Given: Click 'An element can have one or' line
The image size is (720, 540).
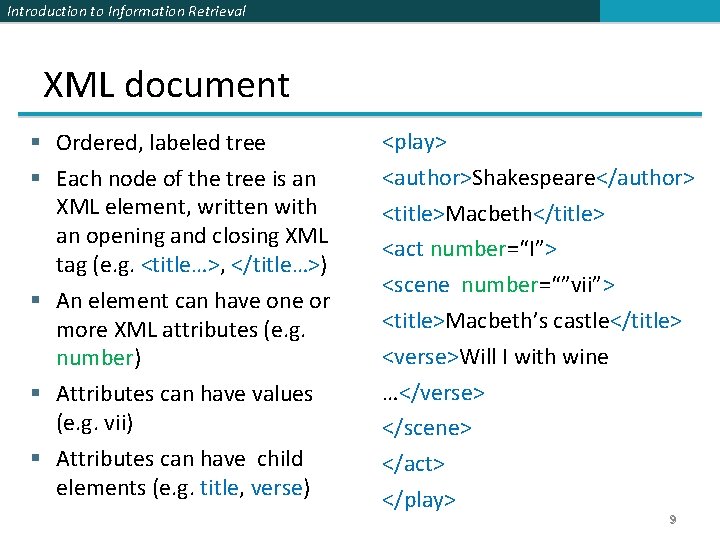Looking at the screenshot, I should [x=193, y=301].
